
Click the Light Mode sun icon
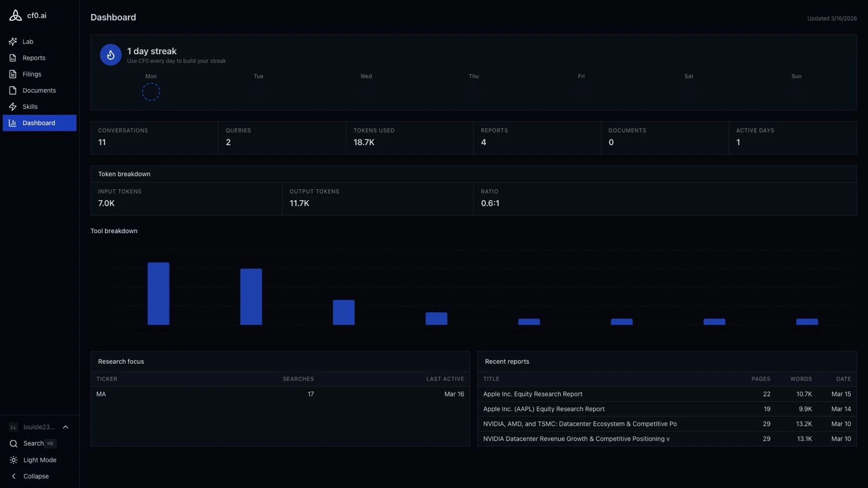tap(14, 460)
